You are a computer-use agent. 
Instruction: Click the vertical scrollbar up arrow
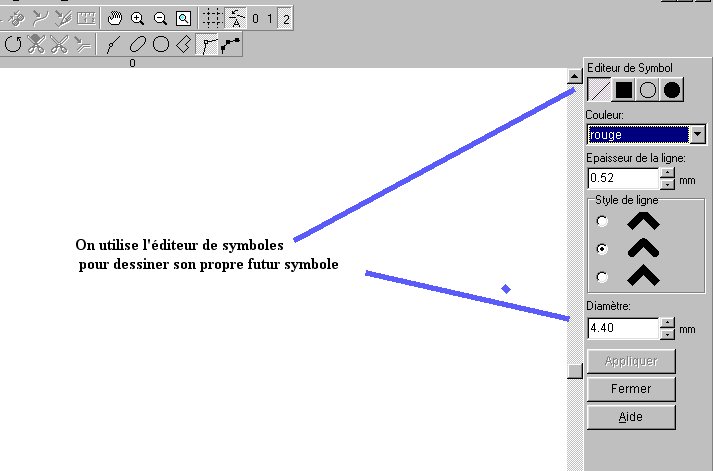[574, 75]
